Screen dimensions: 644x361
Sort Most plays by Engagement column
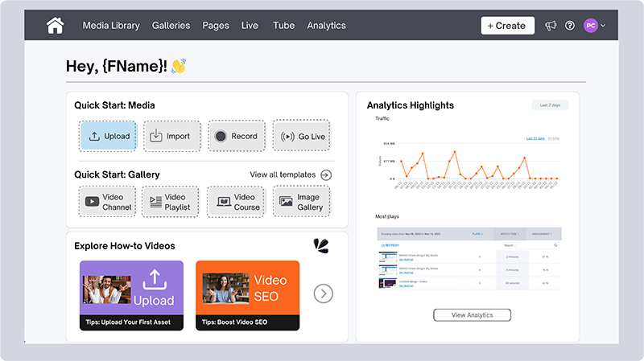pos(542,234)
